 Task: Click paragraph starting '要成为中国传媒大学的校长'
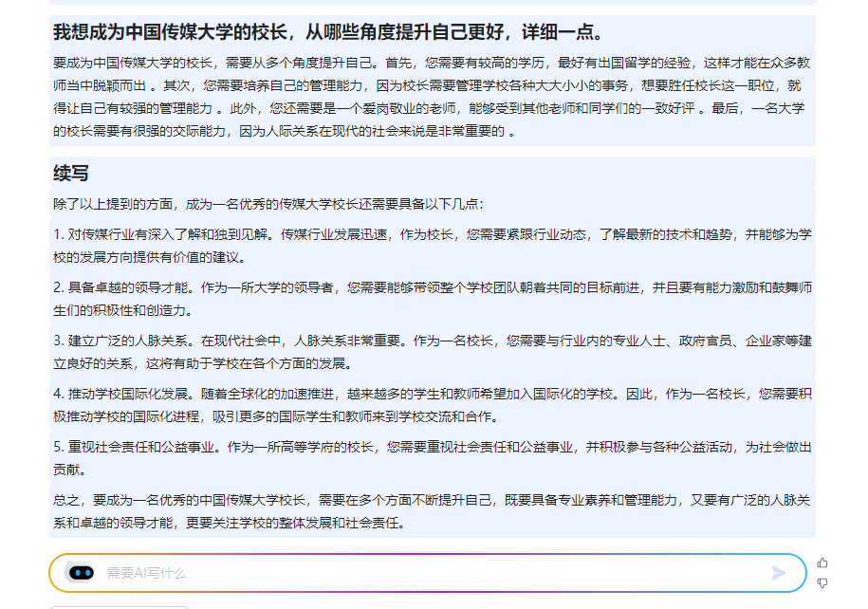pos(432,97)
